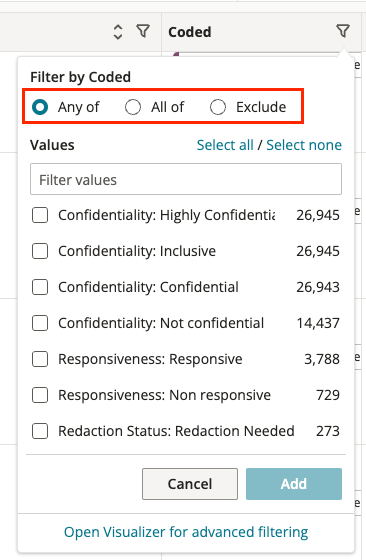
Task: Click the sort arrows icon in left column
Action: point(118,32)
